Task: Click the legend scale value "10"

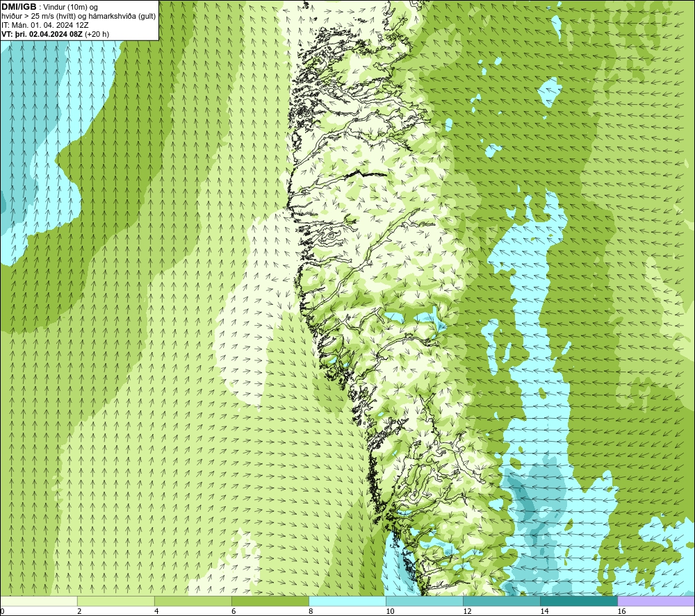Action: (390, 612)
